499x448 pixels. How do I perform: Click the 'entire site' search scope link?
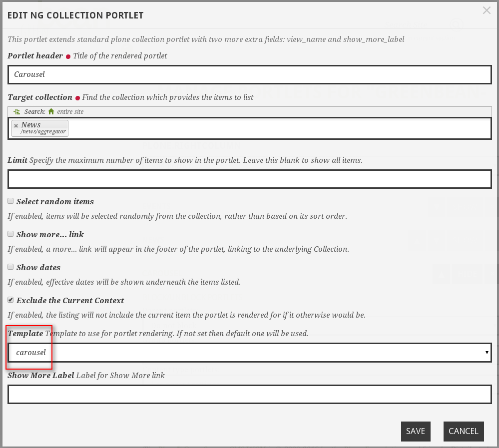(x=70, y=112)
